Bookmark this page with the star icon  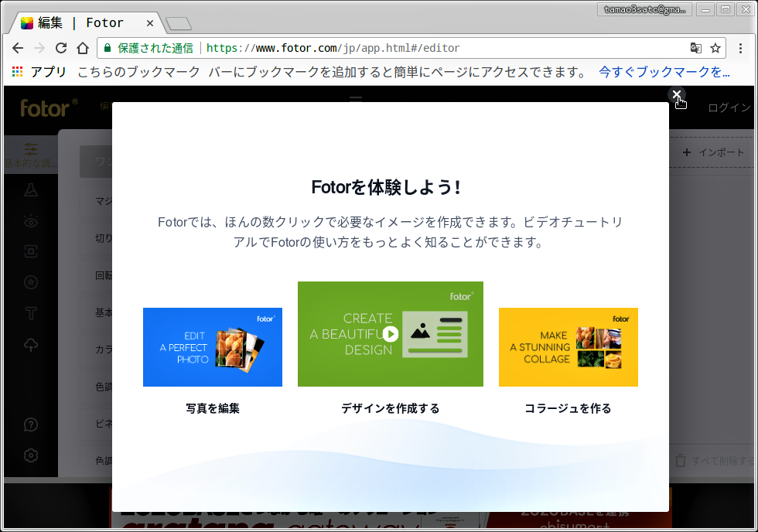[715, 48]
